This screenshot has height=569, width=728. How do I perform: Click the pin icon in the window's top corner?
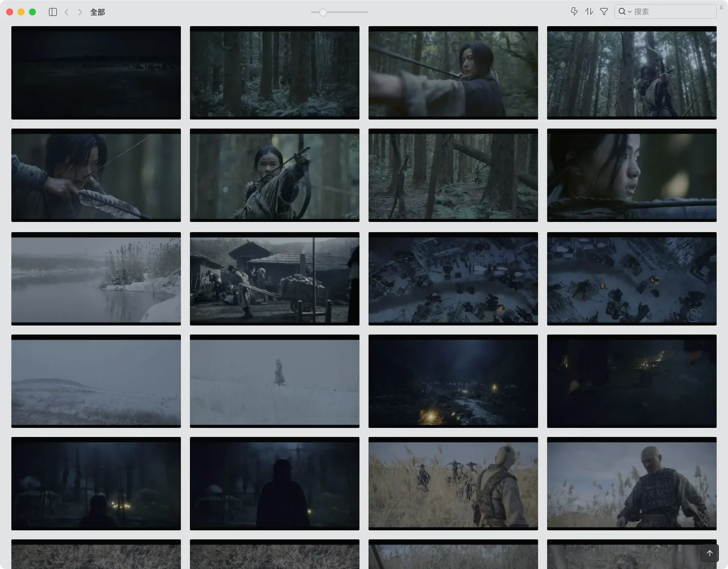pos(721,7)
